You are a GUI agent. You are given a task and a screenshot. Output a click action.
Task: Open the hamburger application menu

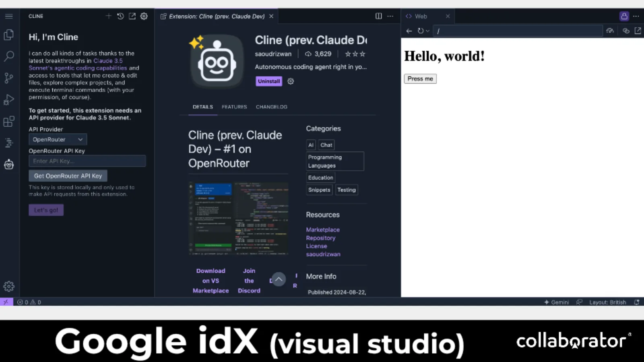point(9,16)
